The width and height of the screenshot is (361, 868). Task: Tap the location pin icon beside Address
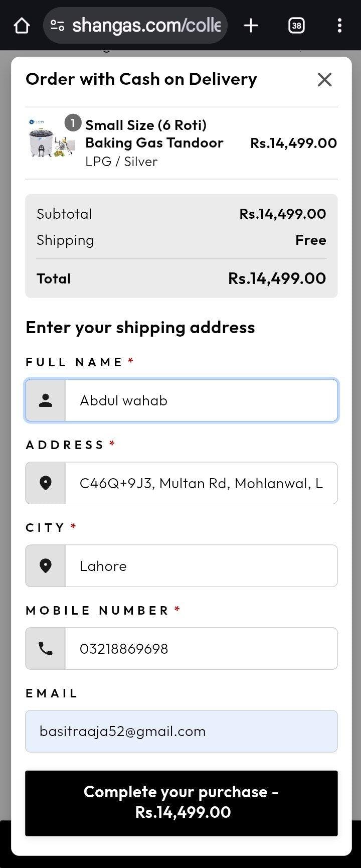coord(46,483)
